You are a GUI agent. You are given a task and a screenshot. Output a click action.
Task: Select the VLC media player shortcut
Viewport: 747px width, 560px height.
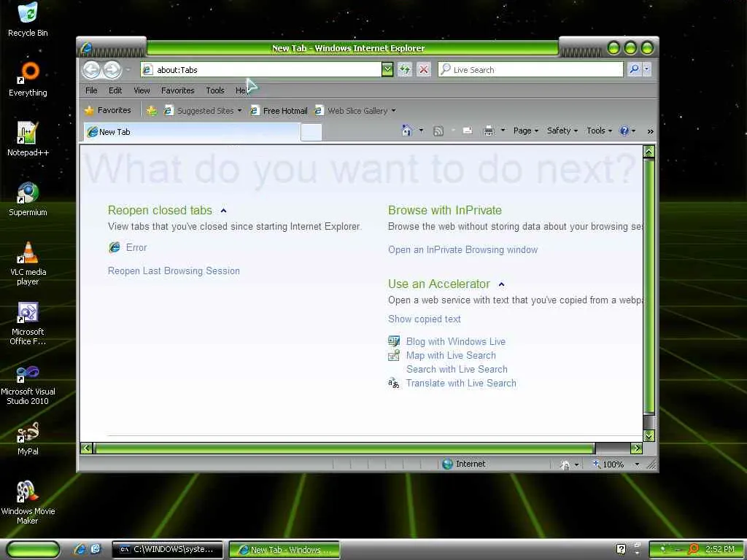[x=28, y=262]
